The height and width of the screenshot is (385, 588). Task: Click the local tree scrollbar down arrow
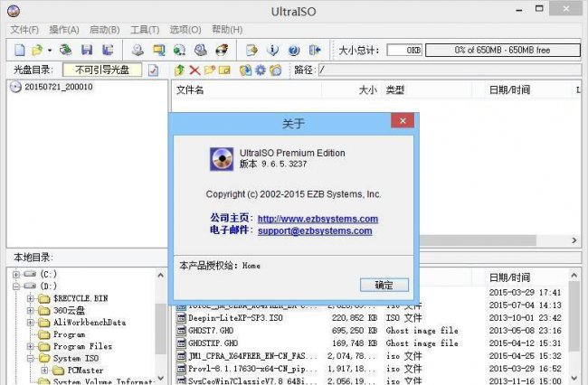tap(160, 378)
